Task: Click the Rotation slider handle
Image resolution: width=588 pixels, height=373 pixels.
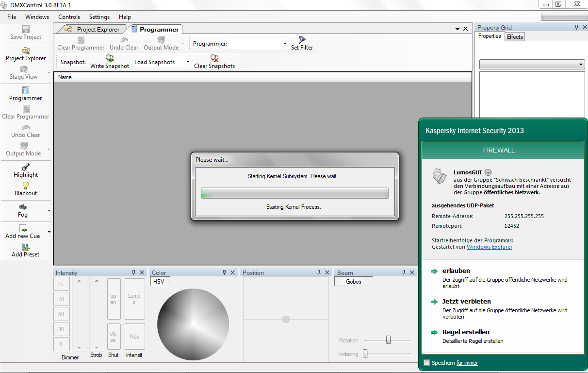Action: pyautogui.click(x=388, y=340)
